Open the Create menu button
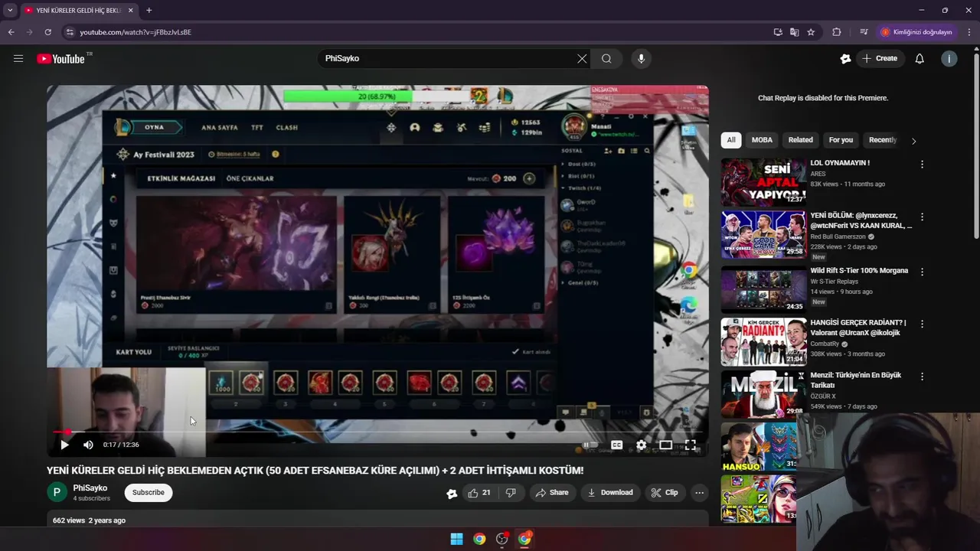Screen dimensions: 980x551 (879, 58)
